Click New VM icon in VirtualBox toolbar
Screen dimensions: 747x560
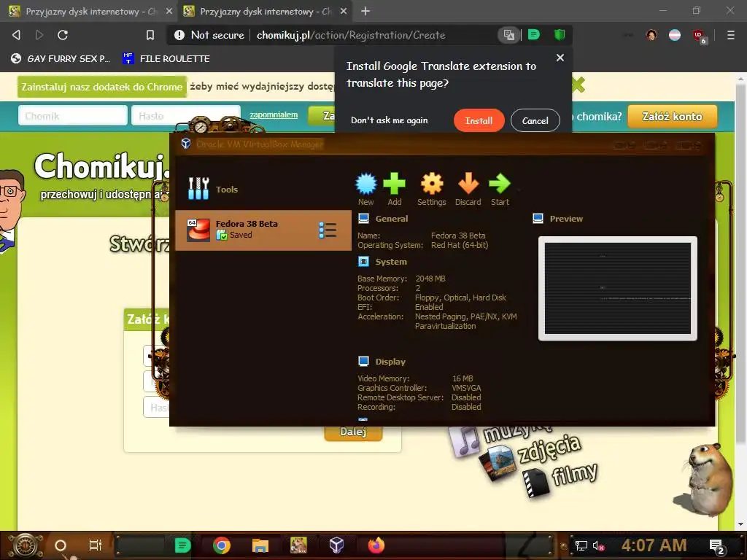tap(366, 189)
